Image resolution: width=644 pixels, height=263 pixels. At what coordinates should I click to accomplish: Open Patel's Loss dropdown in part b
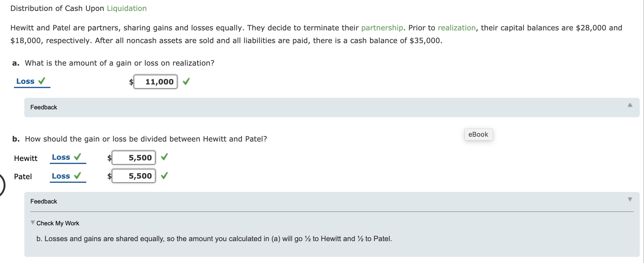coord(62,176)
